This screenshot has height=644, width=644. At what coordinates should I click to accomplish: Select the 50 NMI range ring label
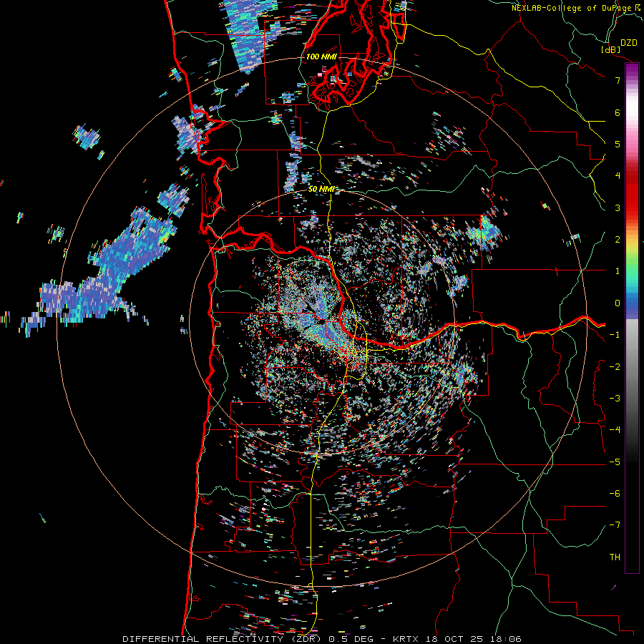coord(321,189)
